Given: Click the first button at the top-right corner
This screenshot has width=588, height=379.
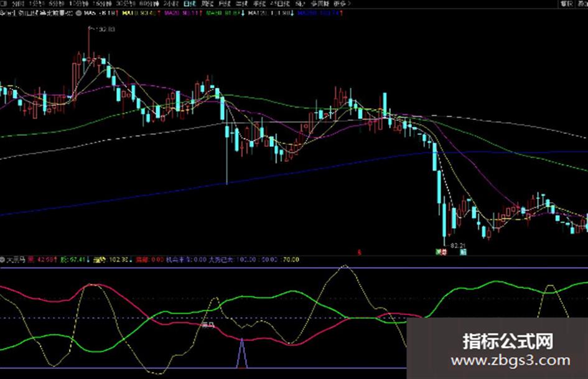Looking at the screenshot, I should 567,4.
